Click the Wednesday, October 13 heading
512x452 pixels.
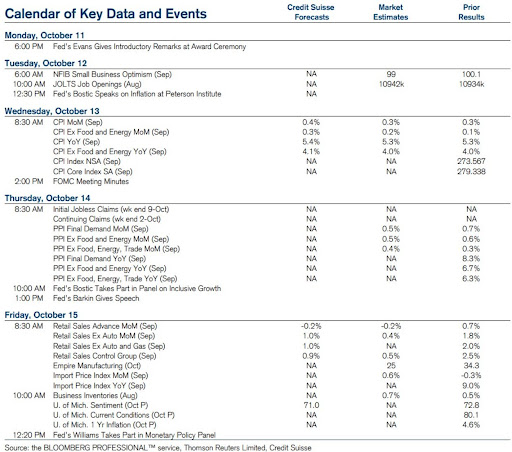(x=52, y=111)
